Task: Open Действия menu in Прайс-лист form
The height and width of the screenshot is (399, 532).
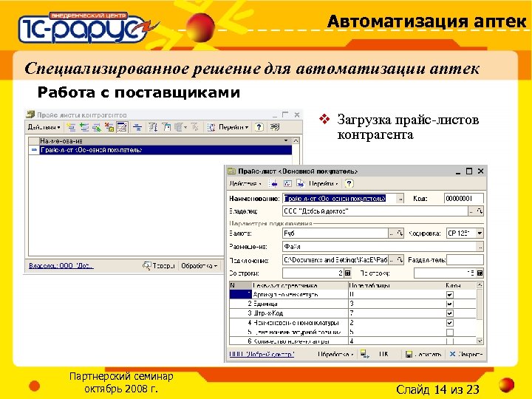Action: (245, 183)
